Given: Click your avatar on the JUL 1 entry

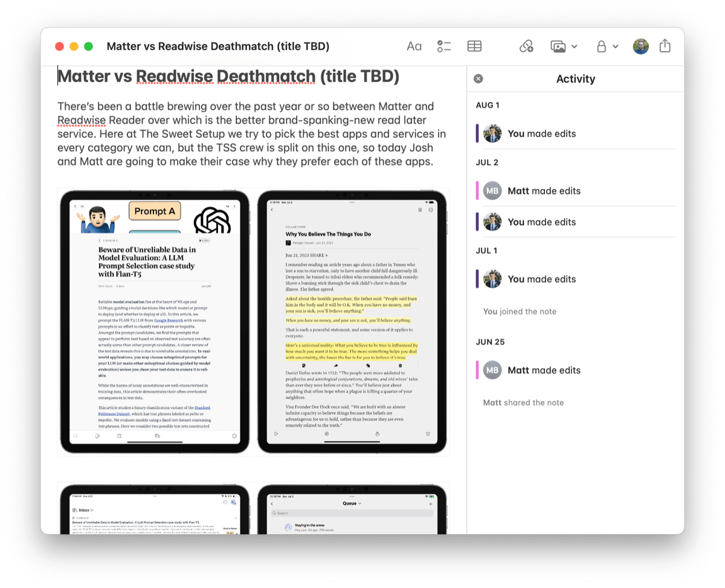Looking at the screenshot, I should 492,279.
